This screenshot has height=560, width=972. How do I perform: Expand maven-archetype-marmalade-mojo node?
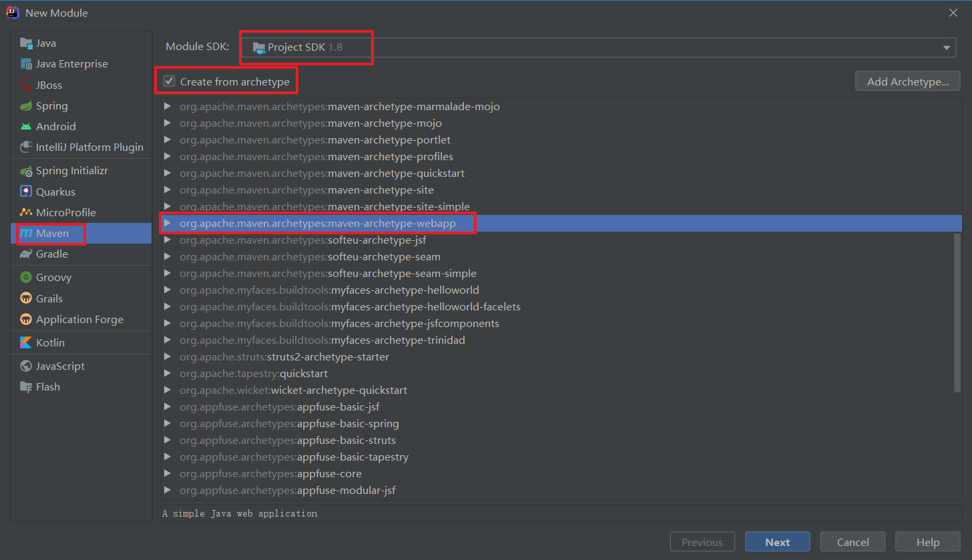pos(168,107)
